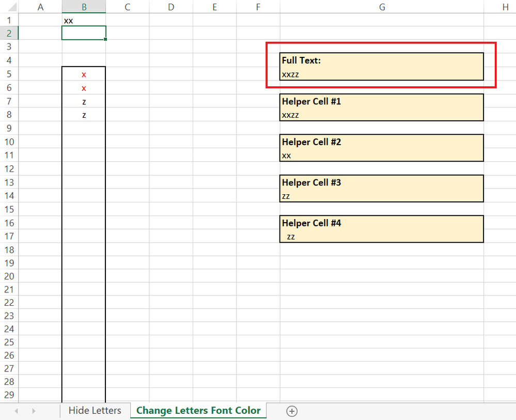Go to next sheet with right arrow
This screenshot has height=420, width=516.
(x=34, y=411)
